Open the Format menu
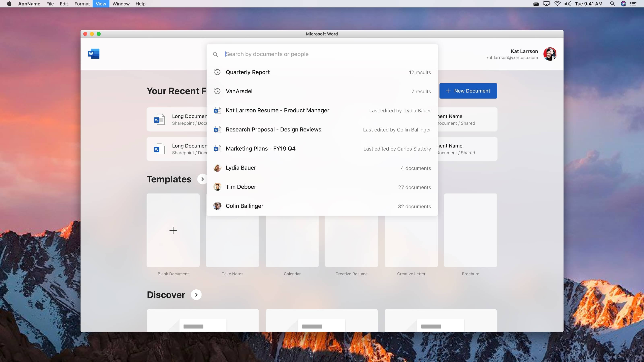 point(82,4)
